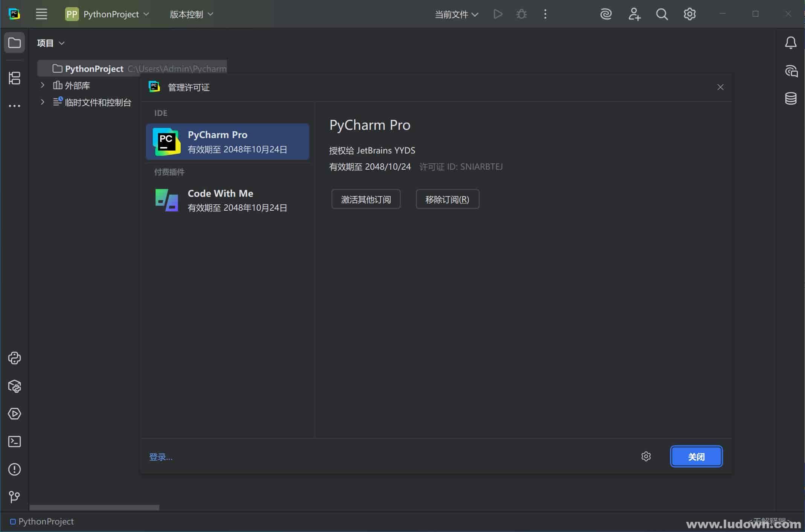Open the Services tool window icon
The width and height of the screenshot is (805, 532).
pyautogui.click(x=14, y=414)
